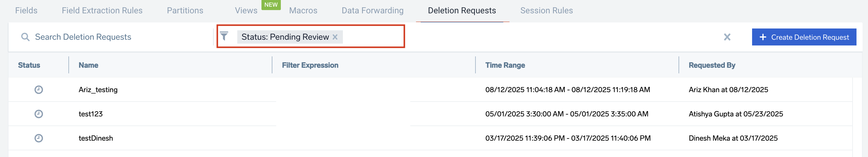Viewport: 868px width, 157px height.
Task: Sort by the Name column header
Action: (88, 65)
